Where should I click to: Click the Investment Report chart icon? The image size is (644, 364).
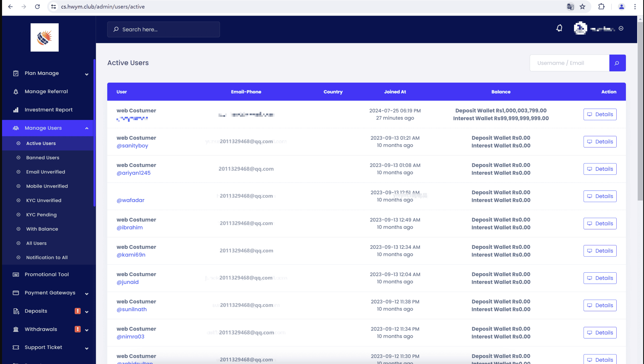(x=16, y=110)
